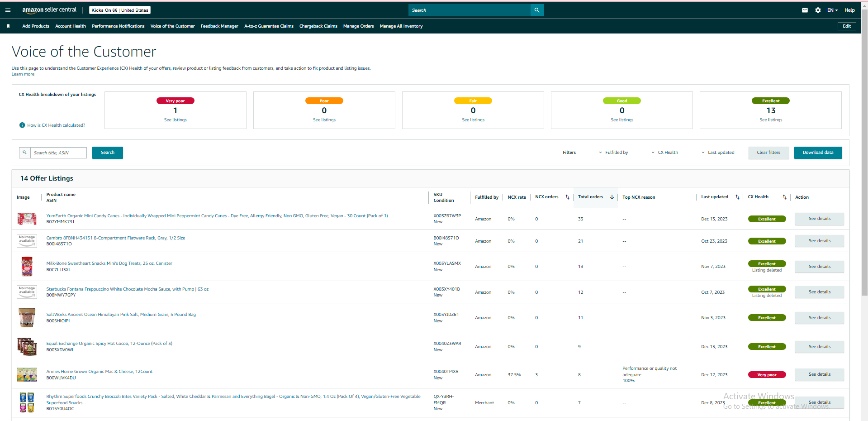
Task: See details for Cambro Flatware Rack
Action: pos(819,241)
